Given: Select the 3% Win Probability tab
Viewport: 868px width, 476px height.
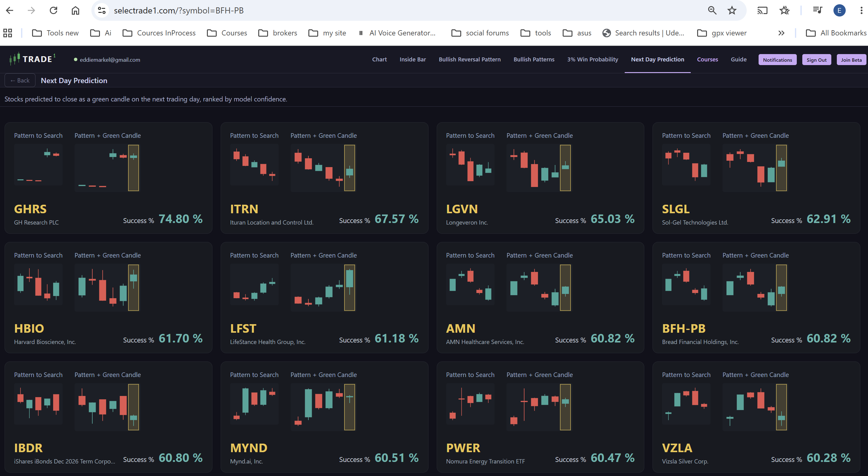Looking at the screenshot, I should (x=593, y=59).
